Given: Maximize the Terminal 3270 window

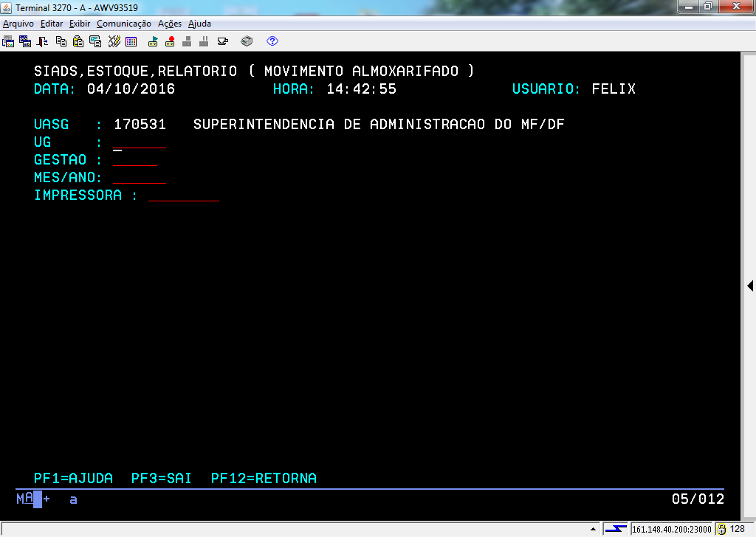Looking at the screenshot, I should 708,6.
